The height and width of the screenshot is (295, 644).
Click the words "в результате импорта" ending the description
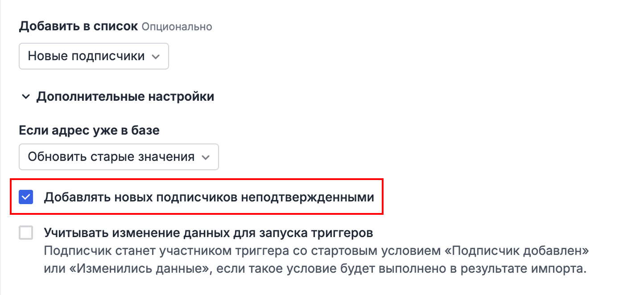tap(520, 269)
